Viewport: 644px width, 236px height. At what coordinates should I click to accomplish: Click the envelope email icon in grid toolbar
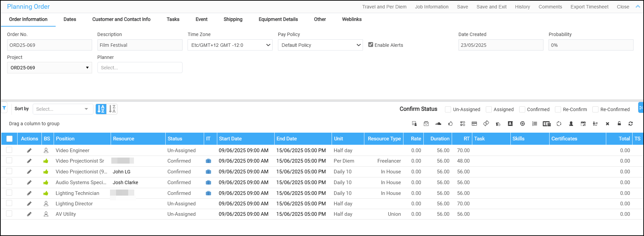tap(426, 124)
